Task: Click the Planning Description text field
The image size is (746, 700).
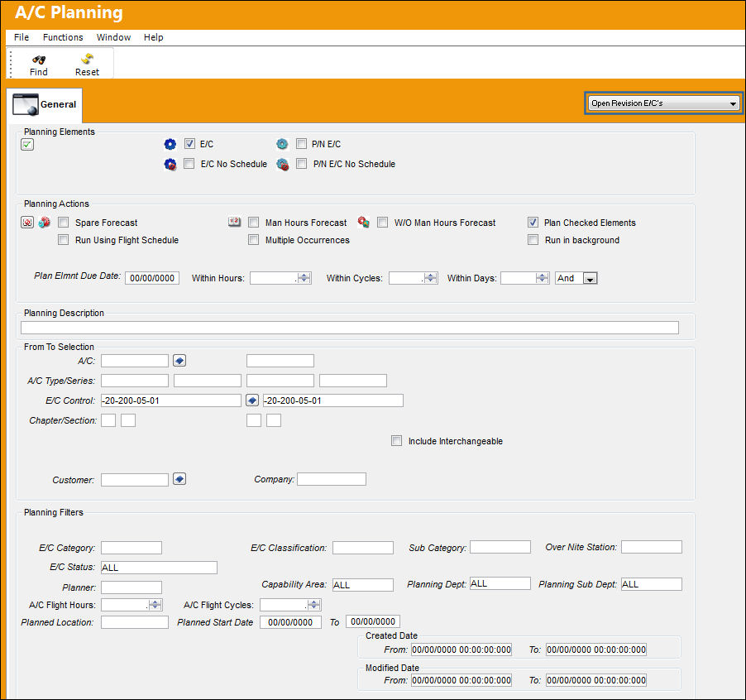Action: [x=350, y=328]
